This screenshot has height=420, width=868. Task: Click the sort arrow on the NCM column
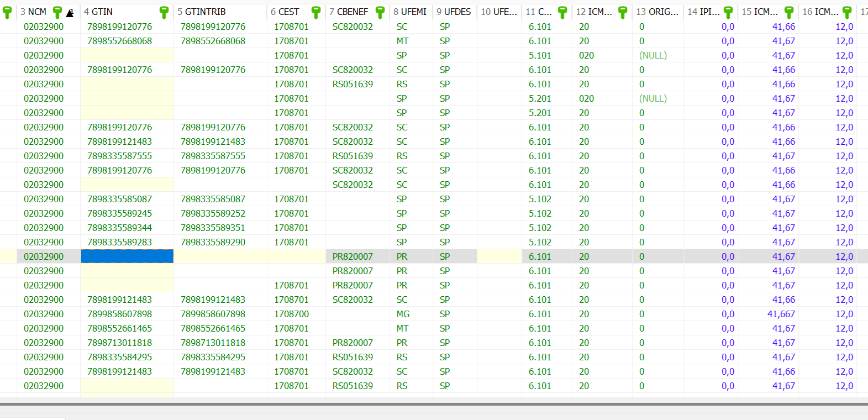click(70, 13)
